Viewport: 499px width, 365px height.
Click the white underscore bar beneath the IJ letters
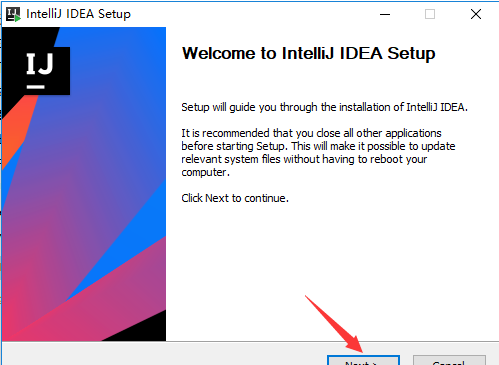click(x=36, y=87)
